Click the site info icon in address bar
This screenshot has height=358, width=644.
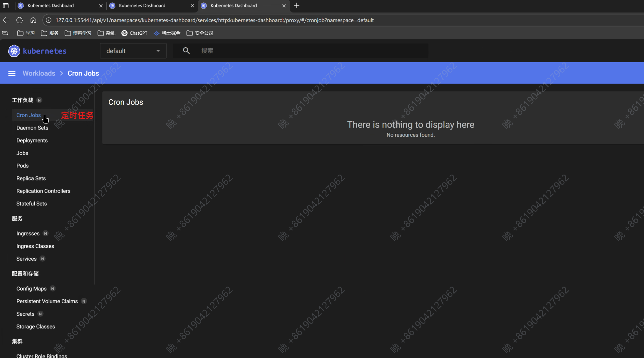click(49, 20)
